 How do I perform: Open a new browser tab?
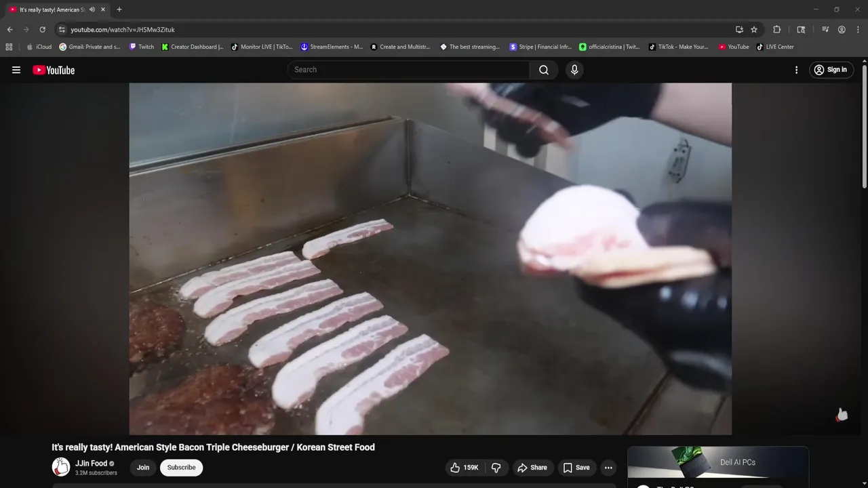tap(119, 9)
